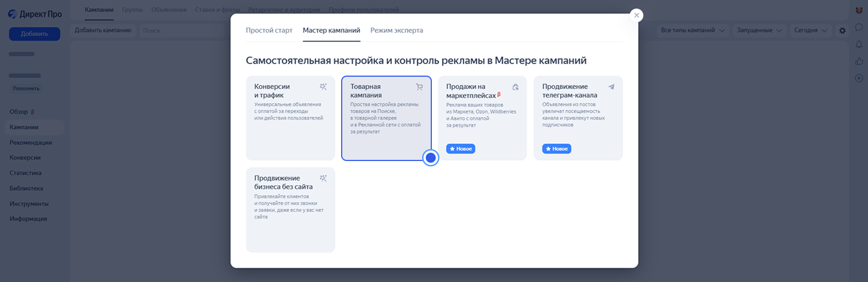Open Обзор in the sidebar
This screenshot has width=868, height=282.
[x=19, y=112]
